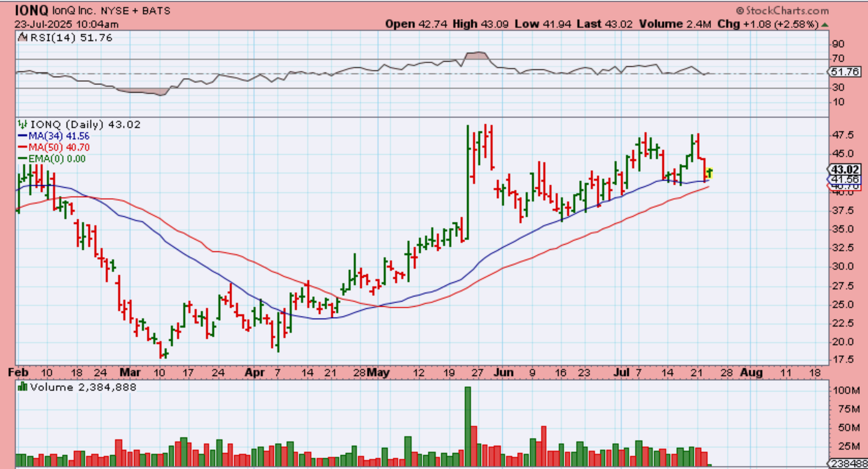The image size is (868, 469).
Task: Click the StockCharts.com watermark link
Action: click(x=787, y=11)
